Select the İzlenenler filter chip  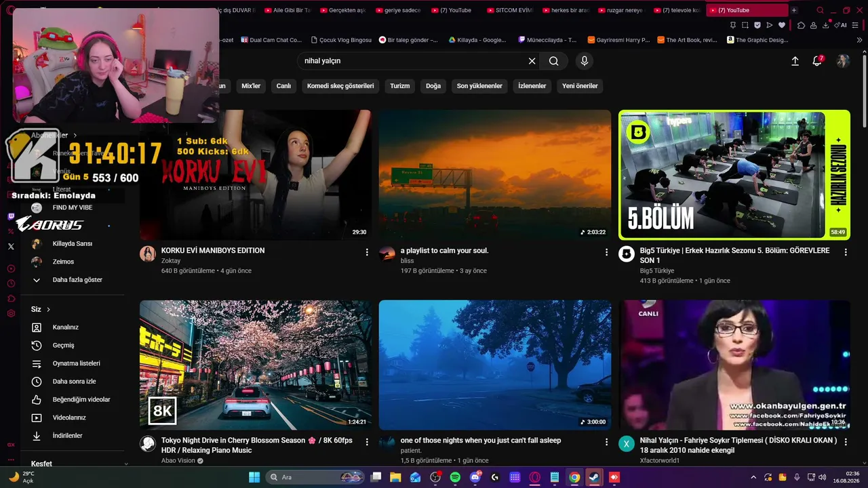tap(532, 86)
